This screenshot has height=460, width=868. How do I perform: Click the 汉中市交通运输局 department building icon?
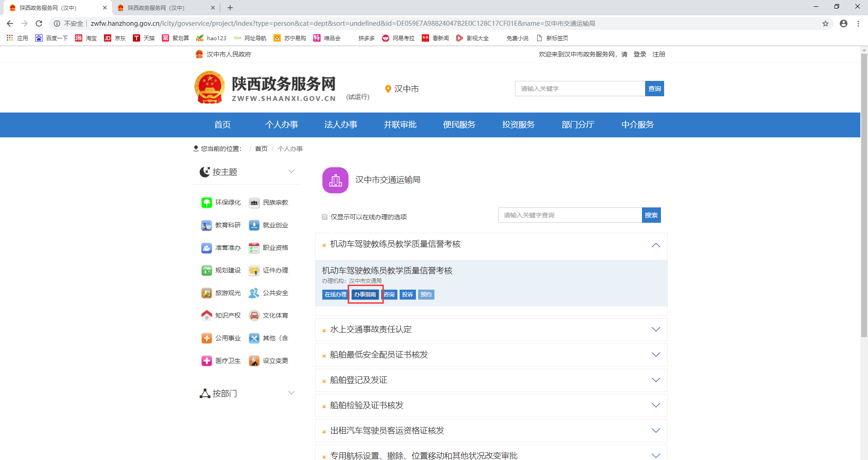click(x=335, y=180)
